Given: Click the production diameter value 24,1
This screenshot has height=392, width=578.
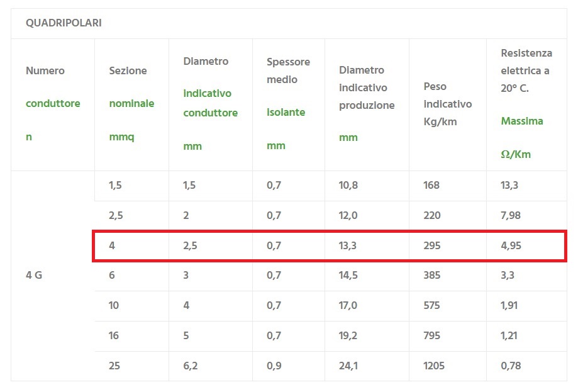Looking at the screenshot, I should point(348,366).
